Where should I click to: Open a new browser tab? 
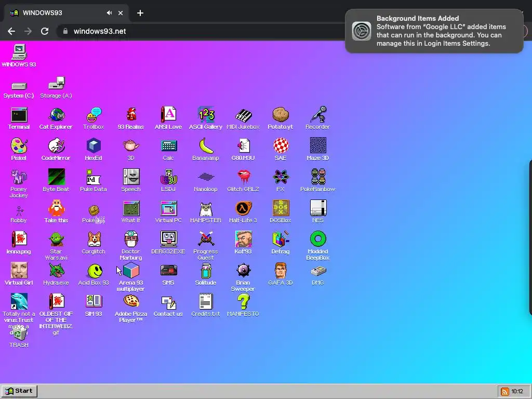point(140,13)
